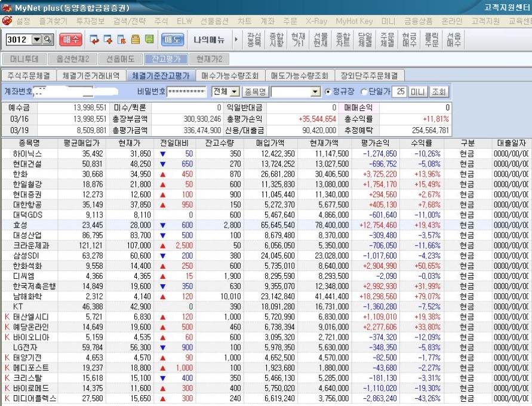This screenshot has width=532, height=406.
Task: Open the 차트 menu
Action: (244, 21)
